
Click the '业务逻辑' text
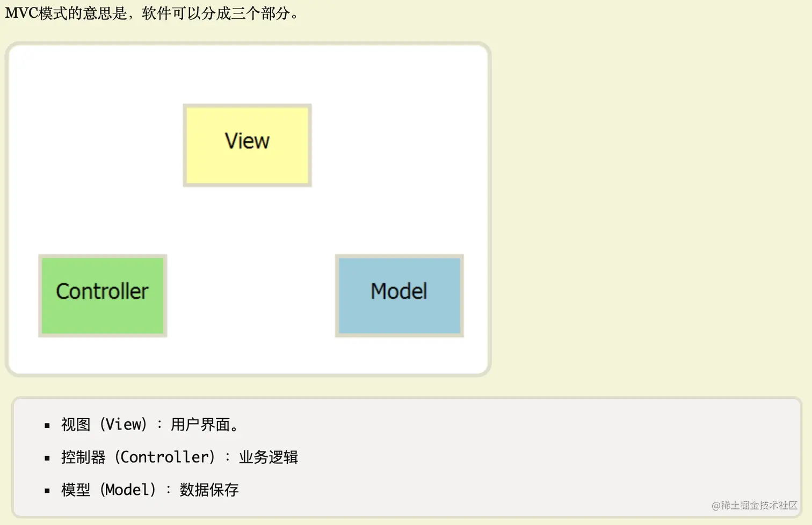[269, 457]
